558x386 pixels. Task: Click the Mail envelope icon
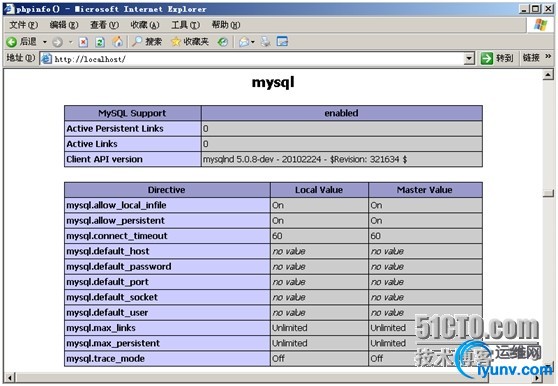244,42
